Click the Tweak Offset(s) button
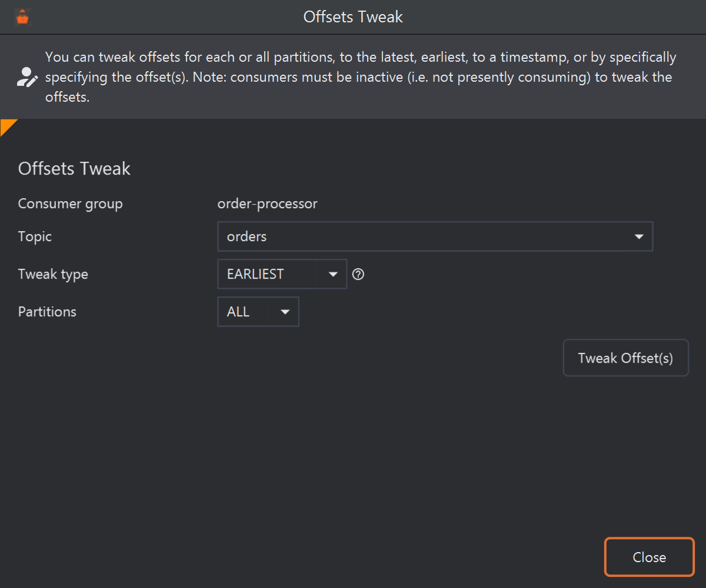 click(x=626, y=358)
